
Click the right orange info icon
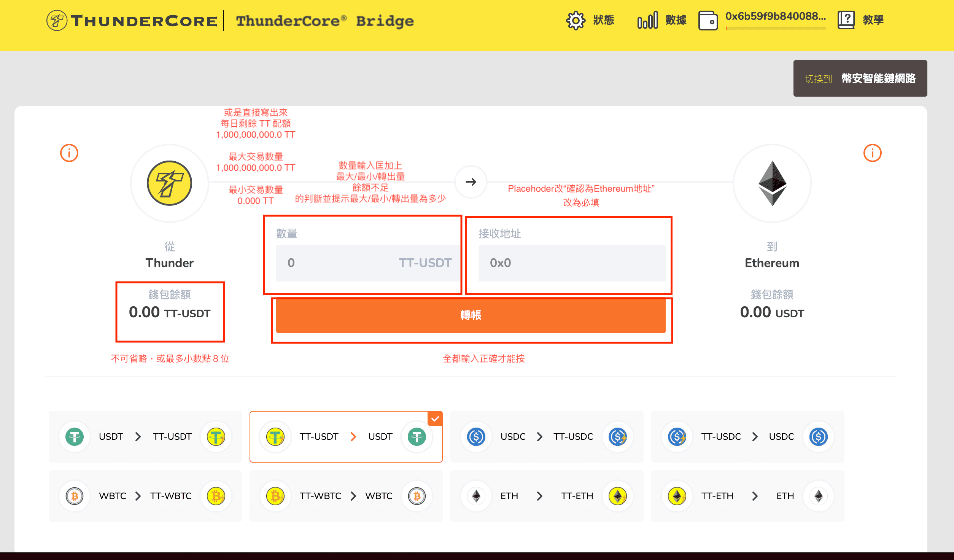[x=873, y=153]
